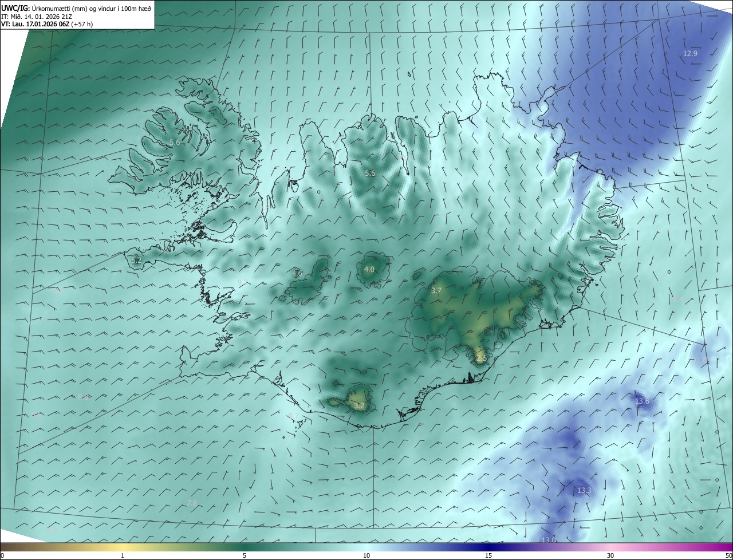This screenshot has height=560, width=733.
Task: Click the valid time line 'VT: Lau. 17.01.2026 06Z (+57 h)'
Action: tap(47, 24)
